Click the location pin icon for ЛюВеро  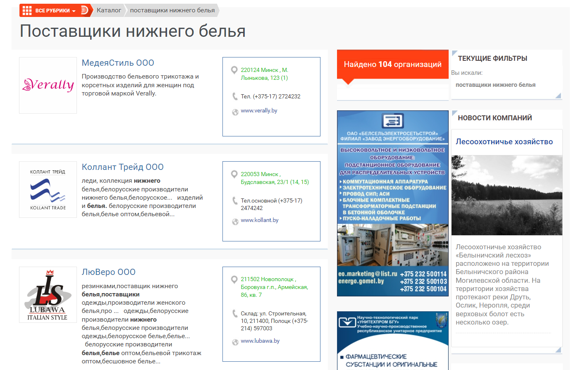coord(234,279)
